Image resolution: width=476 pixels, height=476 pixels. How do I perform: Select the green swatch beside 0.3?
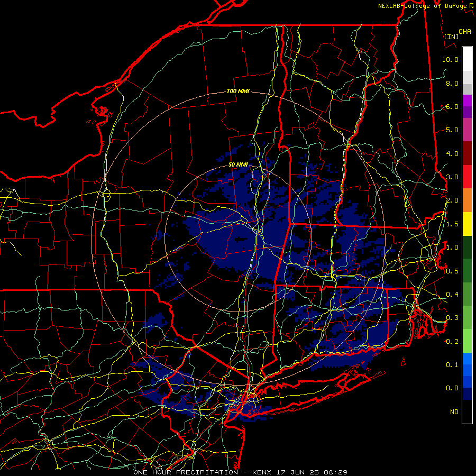click(467, 317)
